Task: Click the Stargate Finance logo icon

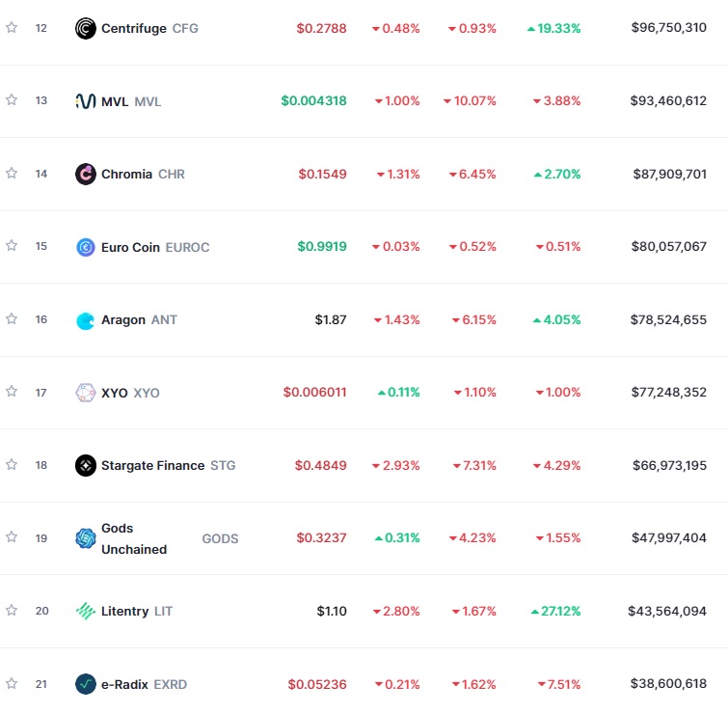Action: pos(86,465)
